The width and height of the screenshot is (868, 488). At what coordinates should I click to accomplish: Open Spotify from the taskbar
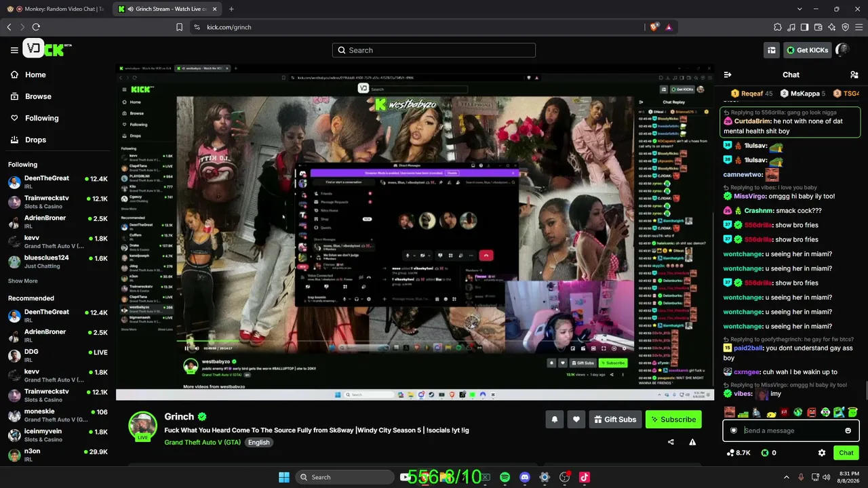pyautogui.click(x=505, y=477)
